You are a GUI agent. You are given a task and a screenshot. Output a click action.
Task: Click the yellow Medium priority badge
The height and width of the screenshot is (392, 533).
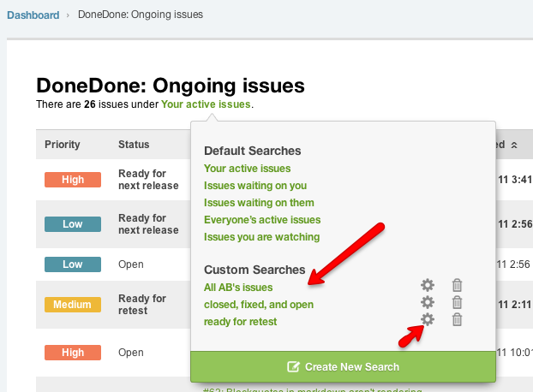[x=73, y=305]
